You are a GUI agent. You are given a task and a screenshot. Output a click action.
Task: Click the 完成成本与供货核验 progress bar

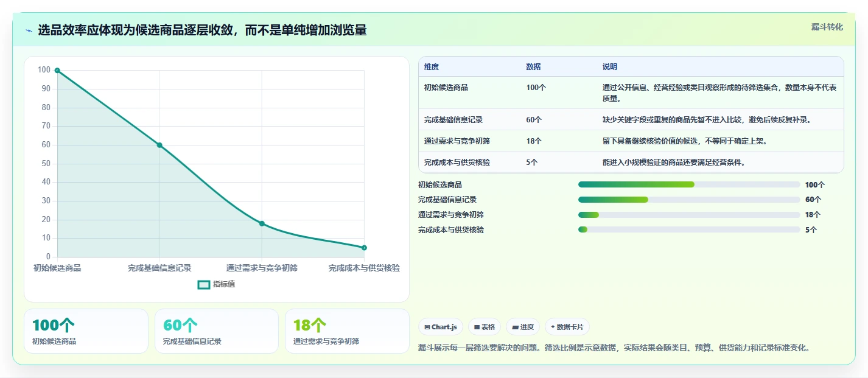[x=689, y=229]
